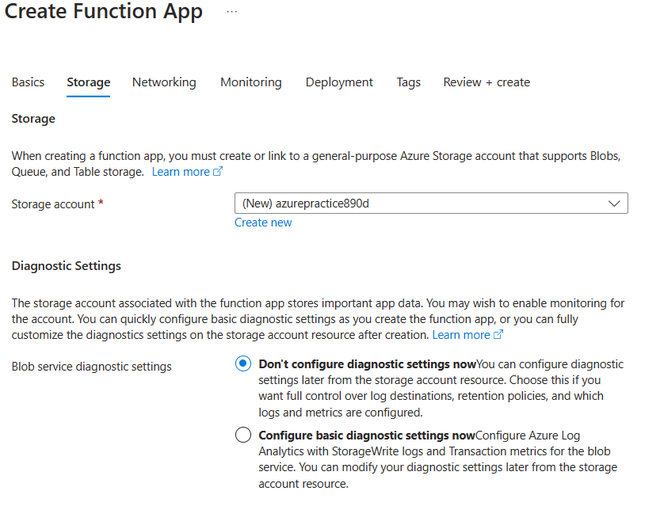Click external link icon in Diagnostic description
The image size is (660, 525).
click(498, 334)
